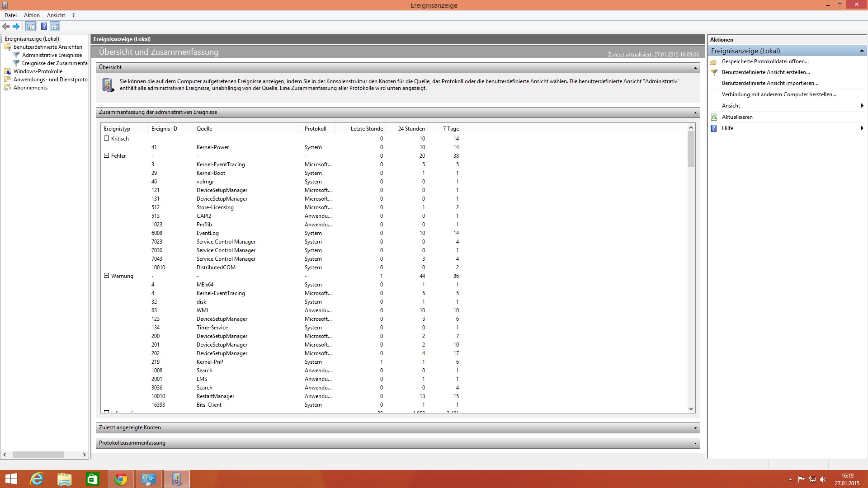The height and width of the screenshot is (488, 868).
Task: Toggle the action pane toolbar icon
Action: pos(55,27)
